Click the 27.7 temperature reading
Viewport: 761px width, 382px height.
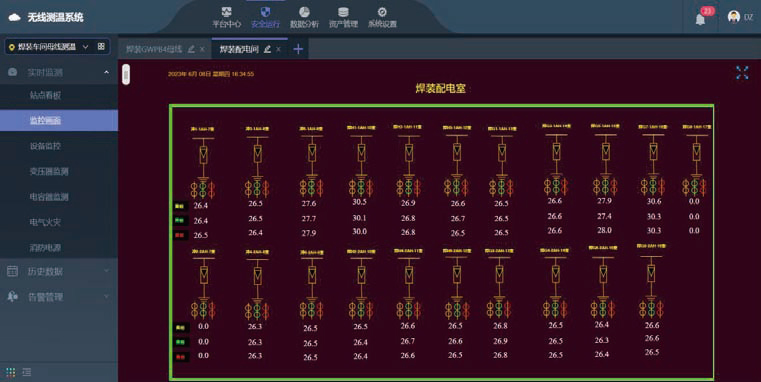tap(309, 218)
